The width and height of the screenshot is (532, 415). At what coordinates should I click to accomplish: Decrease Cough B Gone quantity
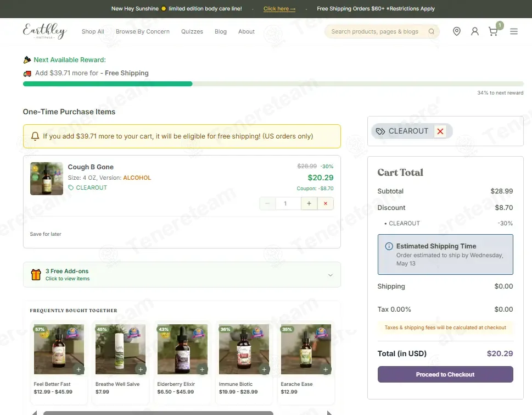[x=267, y=203]
